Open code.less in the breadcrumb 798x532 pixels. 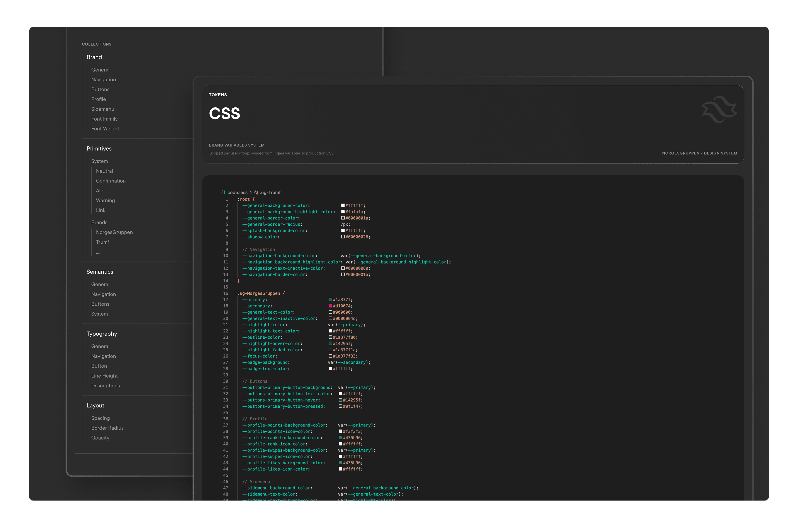[237, 192]
